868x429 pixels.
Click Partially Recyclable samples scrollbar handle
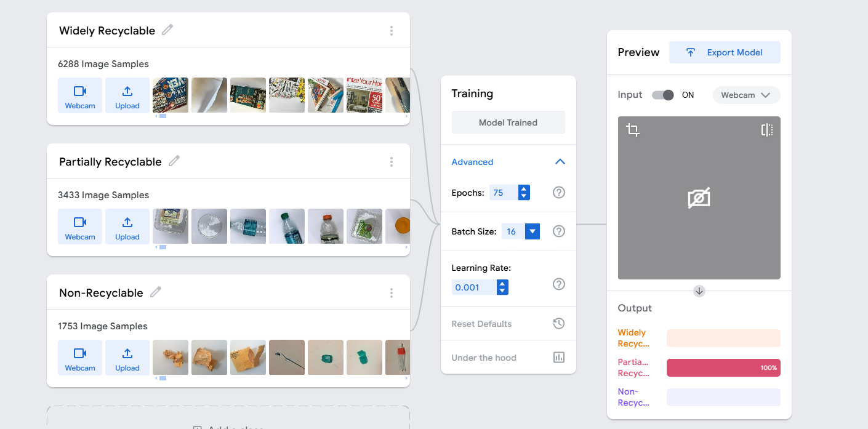point(163,247)
